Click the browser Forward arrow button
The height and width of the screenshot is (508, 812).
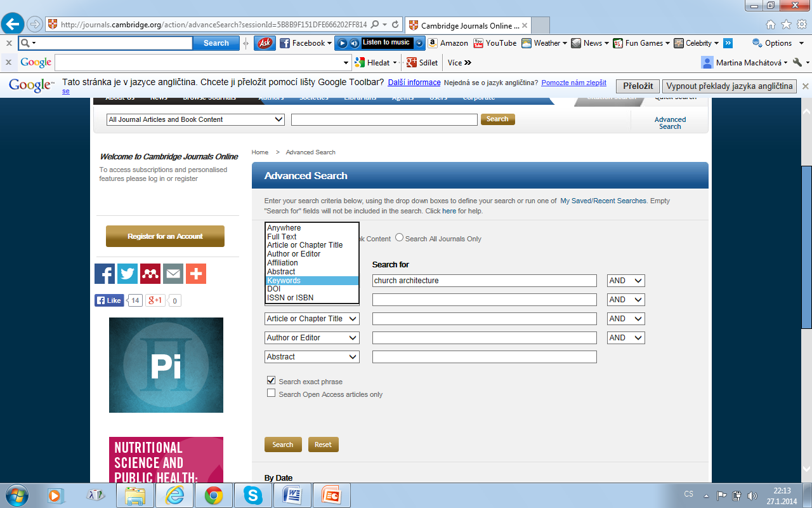pyautogui.click(x=35, y=25)
